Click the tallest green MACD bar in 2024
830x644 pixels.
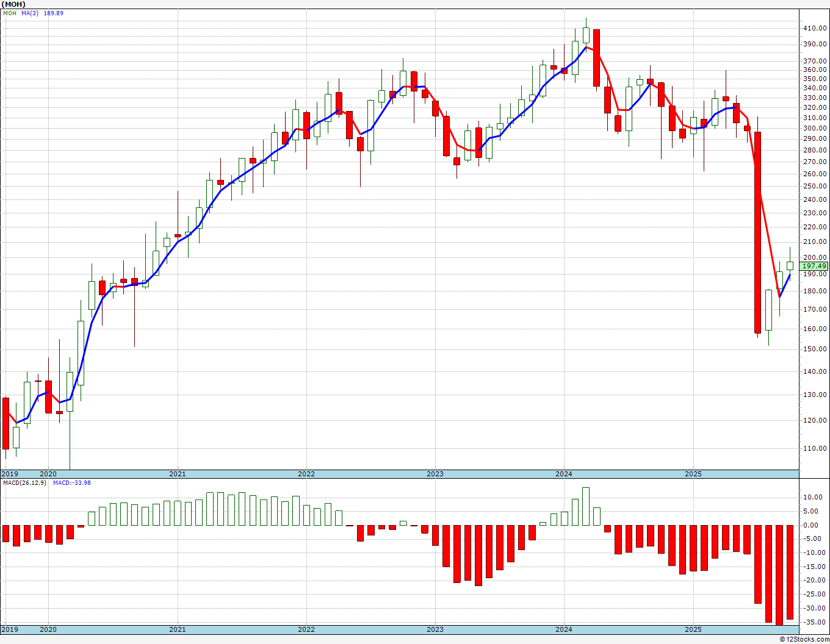click(586, 506)
